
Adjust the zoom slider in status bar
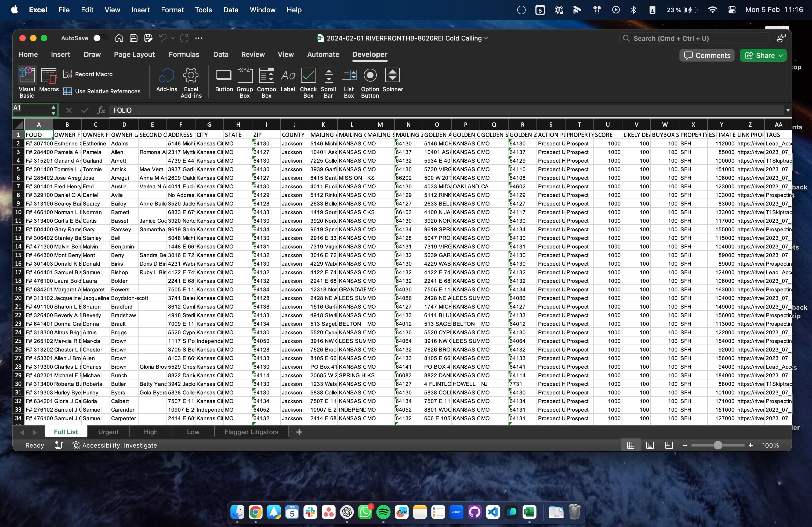point(718,445)
